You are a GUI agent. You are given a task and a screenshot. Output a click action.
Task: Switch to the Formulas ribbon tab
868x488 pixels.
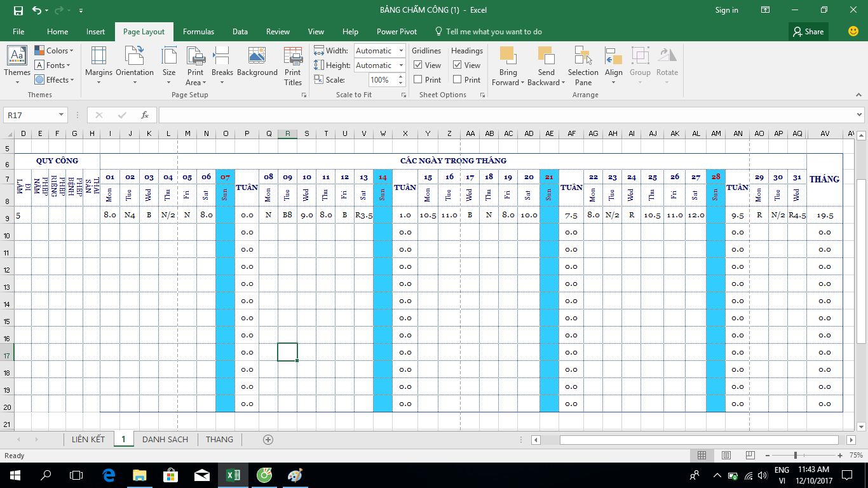(198, 32)
